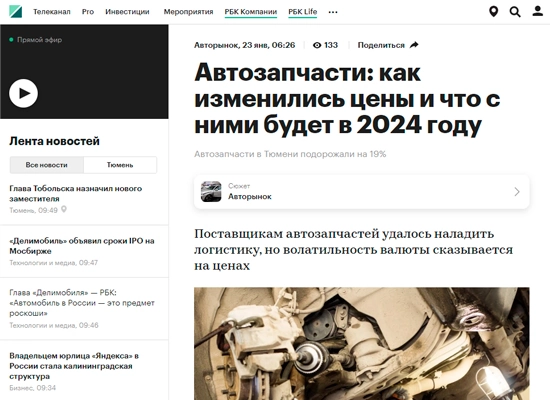Click the car repair article photo
The image size is (550, 400).
click(x=362, y=344)
